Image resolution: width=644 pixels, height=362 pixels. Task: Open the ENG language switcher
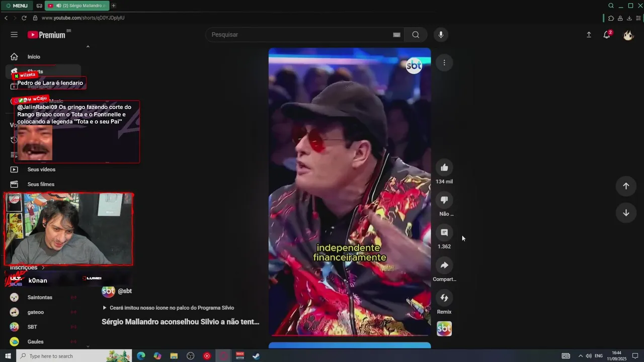point(599,356)
